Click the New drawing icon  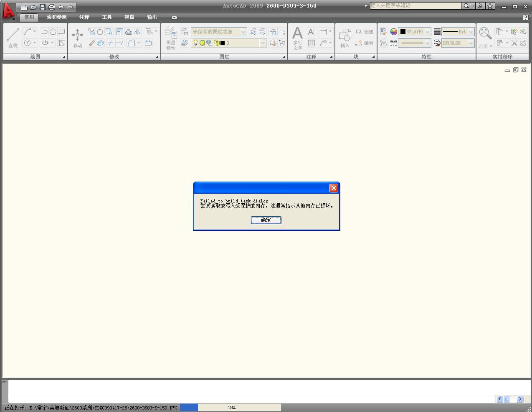point(24,7)
